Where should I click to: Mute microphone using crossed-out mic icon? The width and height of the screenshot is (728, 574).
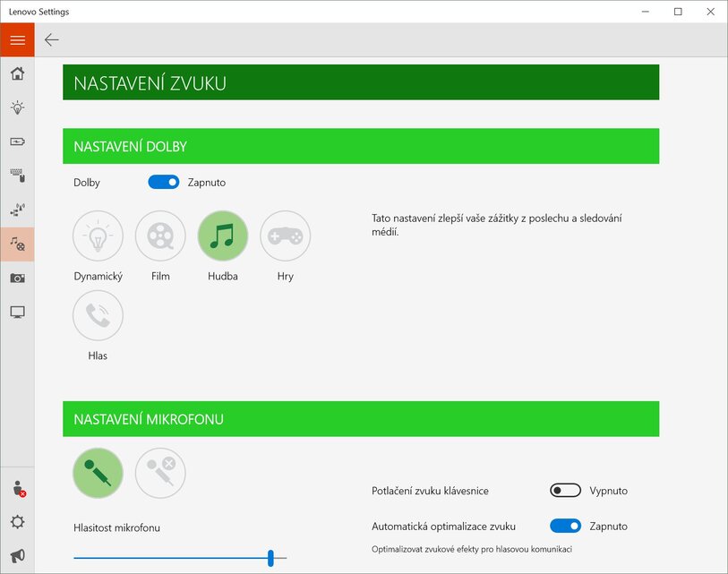(x=160, y=473)
